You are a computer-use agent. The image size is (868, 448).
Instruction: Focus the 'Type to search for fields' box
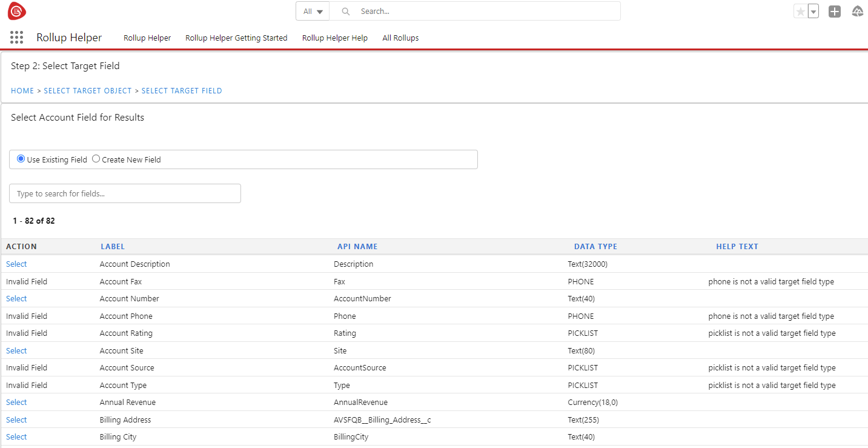(x=125, y=193)
